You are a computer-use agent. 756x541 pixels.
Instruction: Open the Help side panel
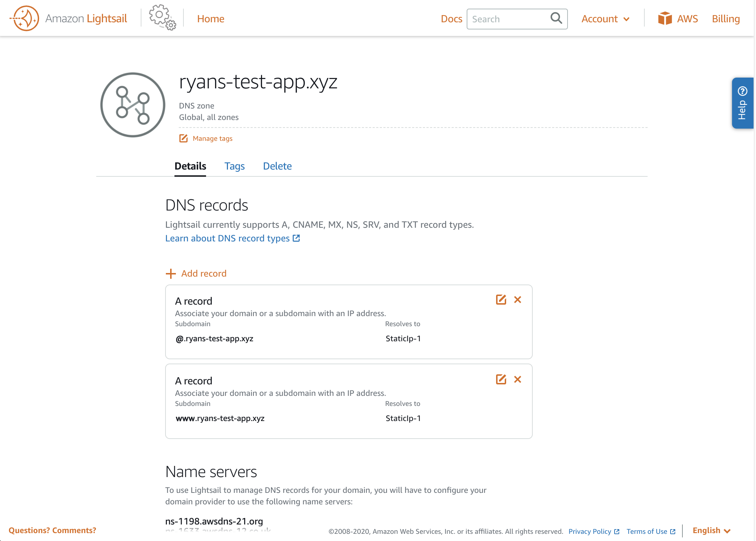[742, 103]
